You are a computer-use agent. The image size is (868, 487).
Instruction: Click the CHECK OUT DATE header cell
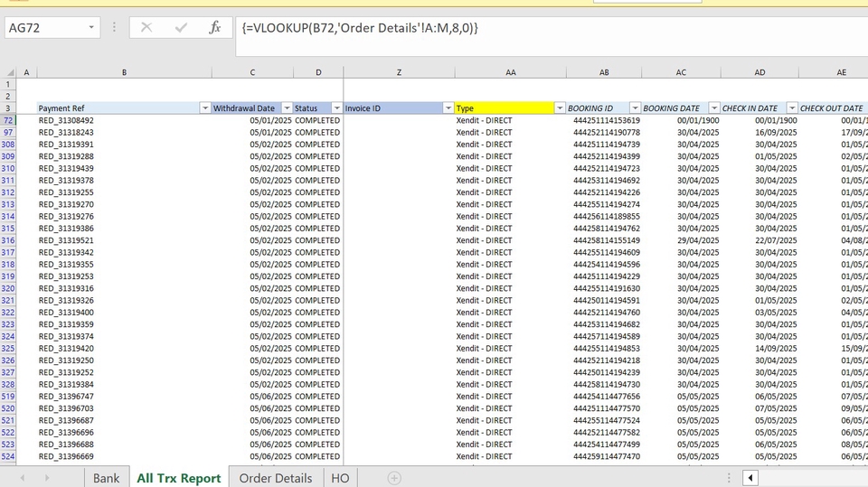coord(833,108)
